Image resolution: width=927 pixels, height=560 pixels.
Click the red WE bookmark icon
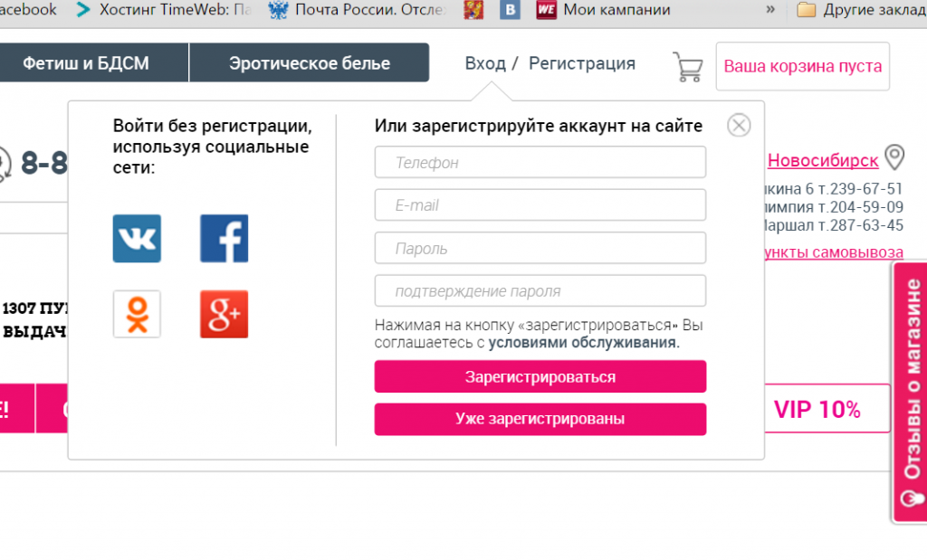pyautogui.click(x=544, y=10)
